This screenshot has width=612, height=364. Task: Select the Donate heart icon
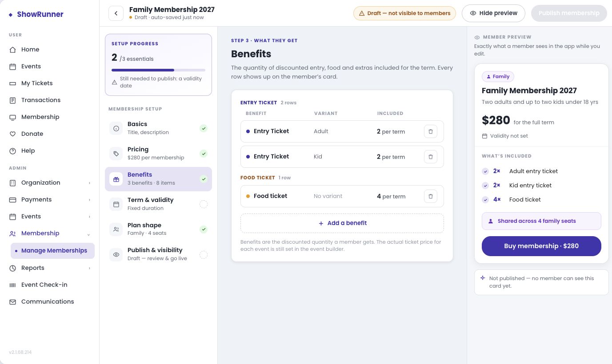(13, 134)
